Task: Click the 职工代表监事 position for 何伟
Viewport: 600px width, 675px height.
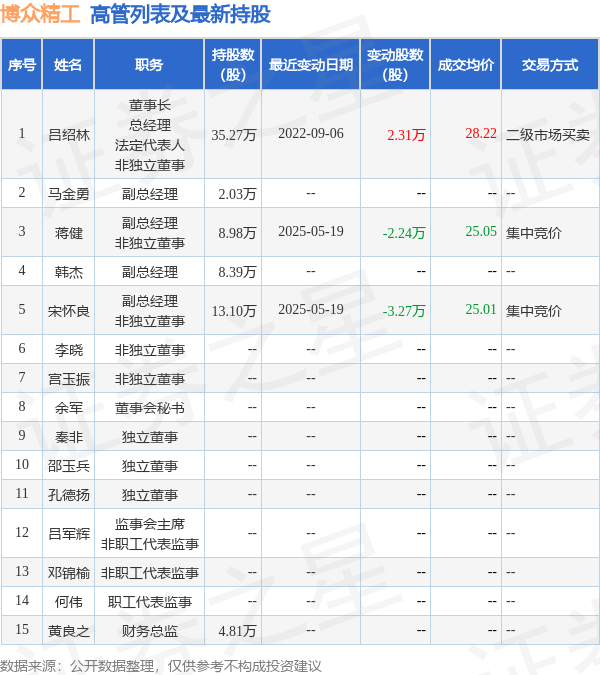Action: pos(150,602)
